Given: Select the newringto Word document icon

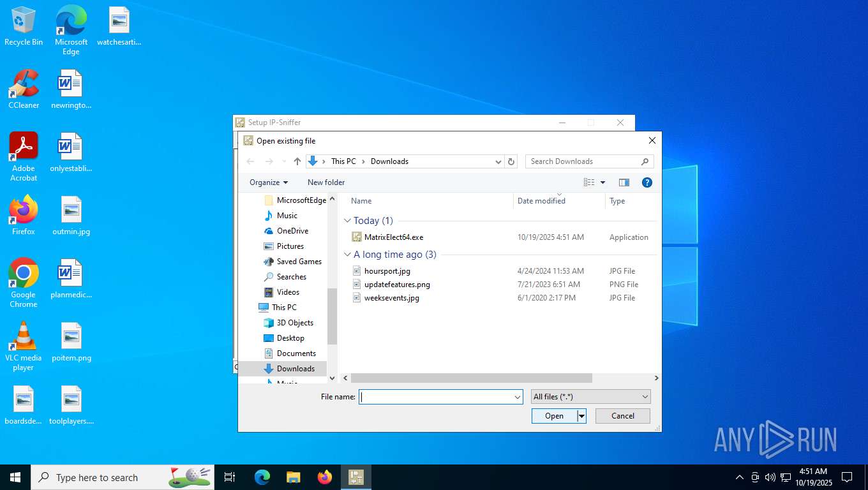Looking at the screenshot, I should coord(71,89).
